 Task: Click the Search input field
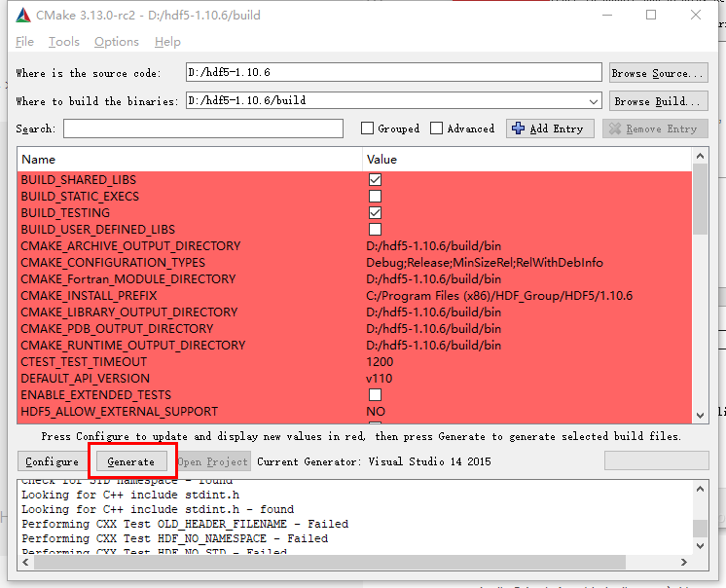click(x=203, y=129)
